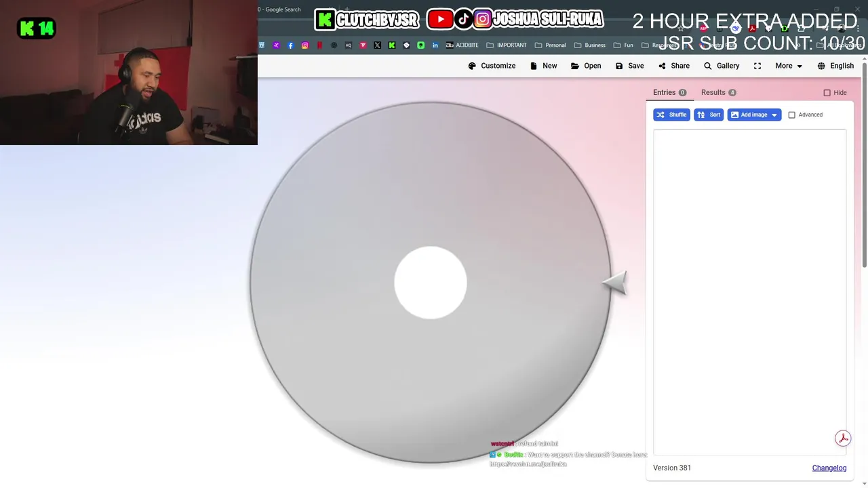Sort the wheel entries
The image size is (868, 488).
click(709, 115)
